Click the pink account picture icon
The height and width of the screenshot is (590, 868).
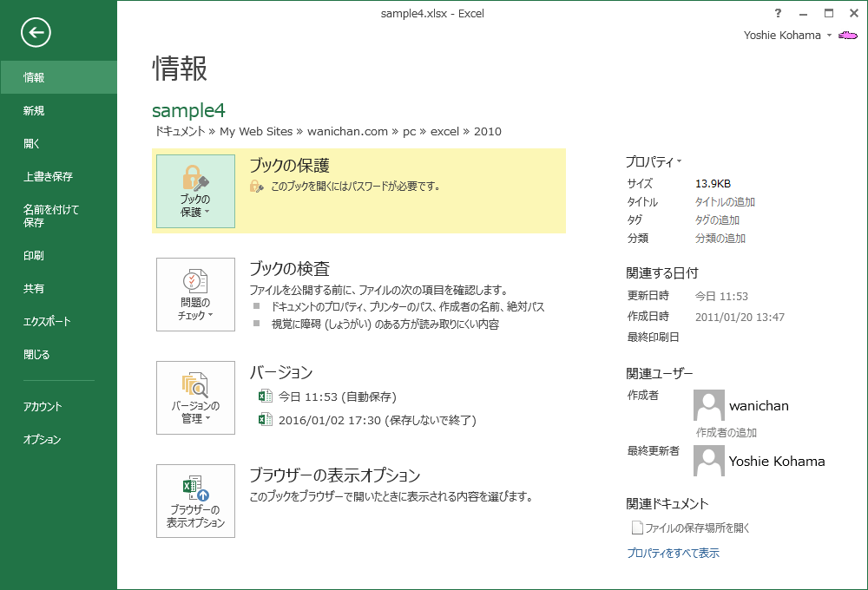click(x=848, y=36)
